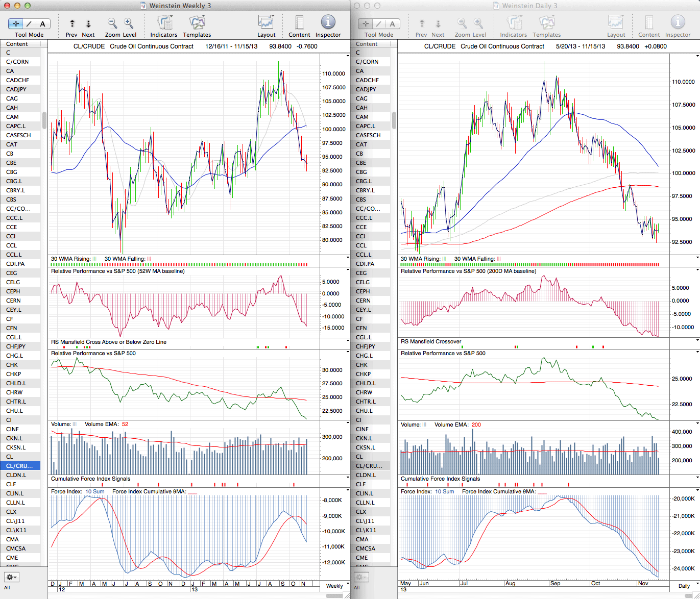Image resolution: width=700 pixels, height=599 pixels.
Task: Select CHK in the Daily symbol list
Action: point(361,365)
